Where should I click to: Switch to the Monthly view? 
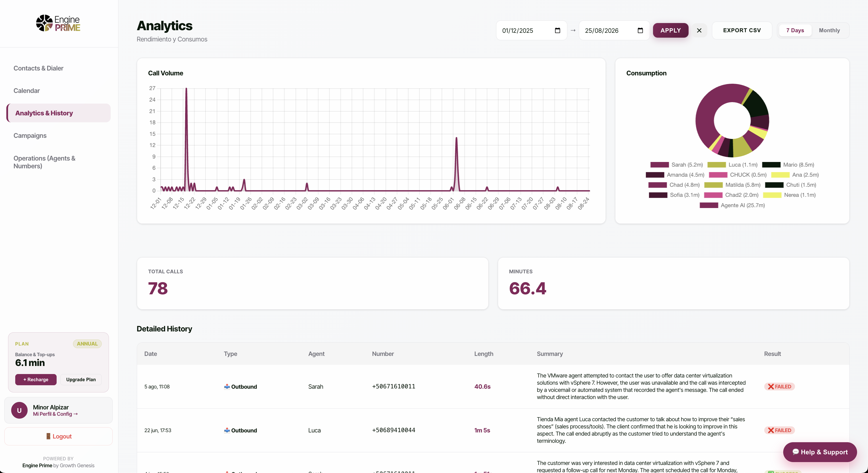click(x=829, y=30)
